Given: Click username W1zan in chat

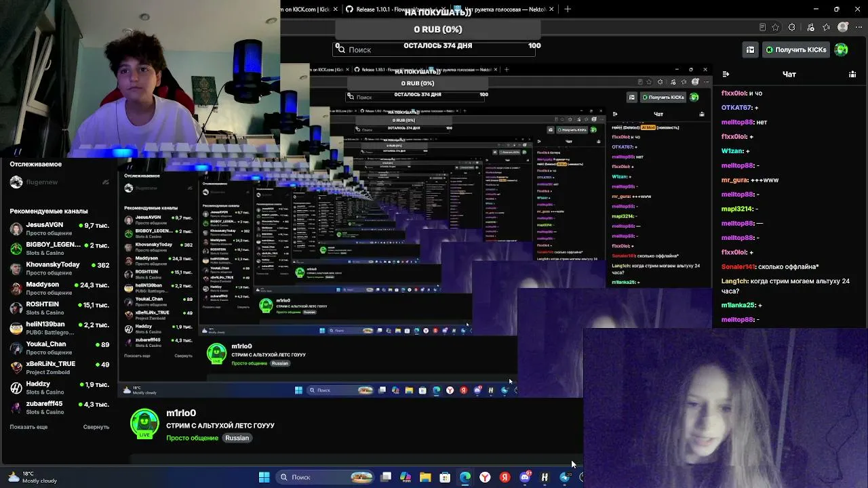Looking at the screenshot, I should [732, 151].
